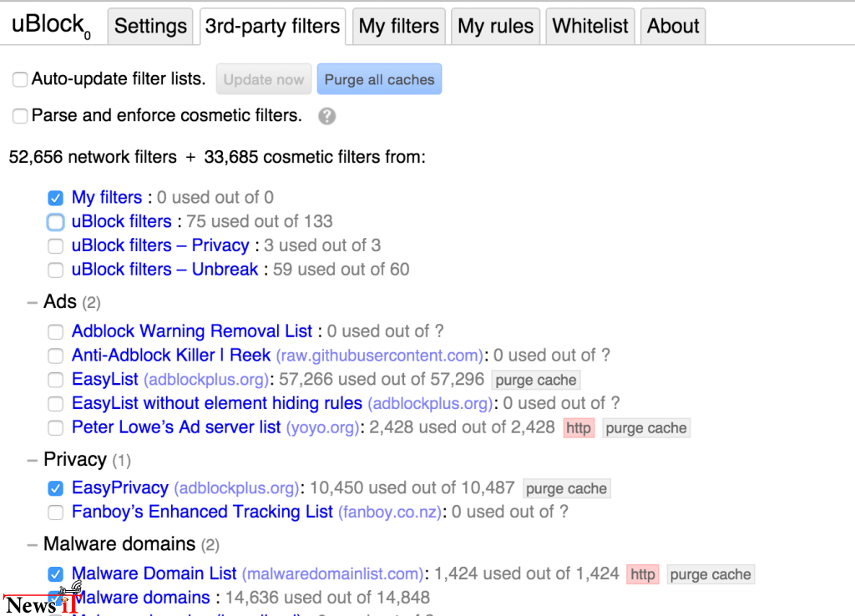The image size is (855, 616).
Task: Enable Adblock Warning Removal List checkbox
Action: point(55,331)
